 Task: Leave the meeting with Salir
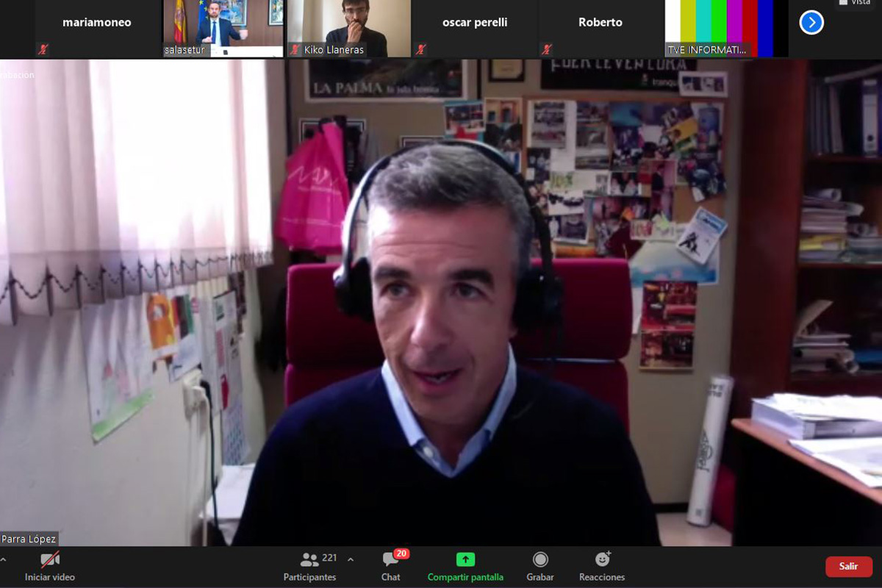(848, 566)
